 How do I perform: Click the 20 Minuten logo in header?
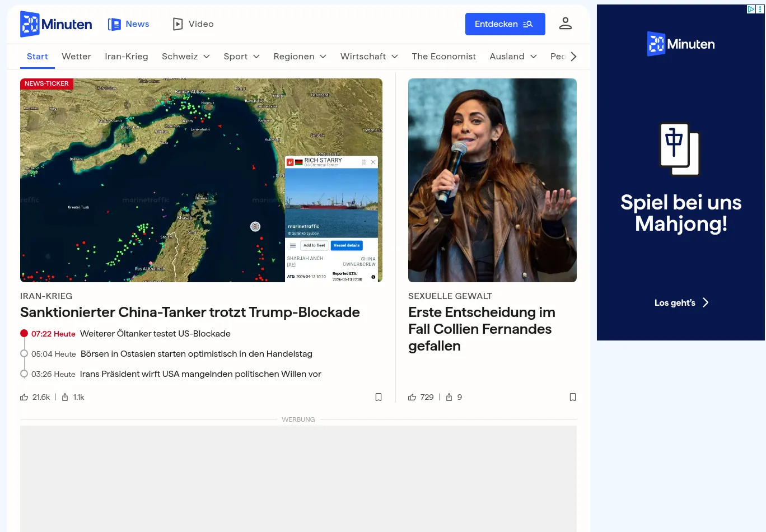tap(56, 24)
